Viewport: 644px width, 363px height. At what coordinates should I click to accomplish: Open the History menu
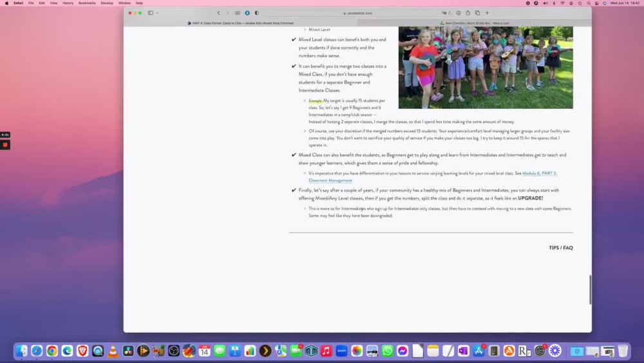pyautogui.click(x=68, y=3)
